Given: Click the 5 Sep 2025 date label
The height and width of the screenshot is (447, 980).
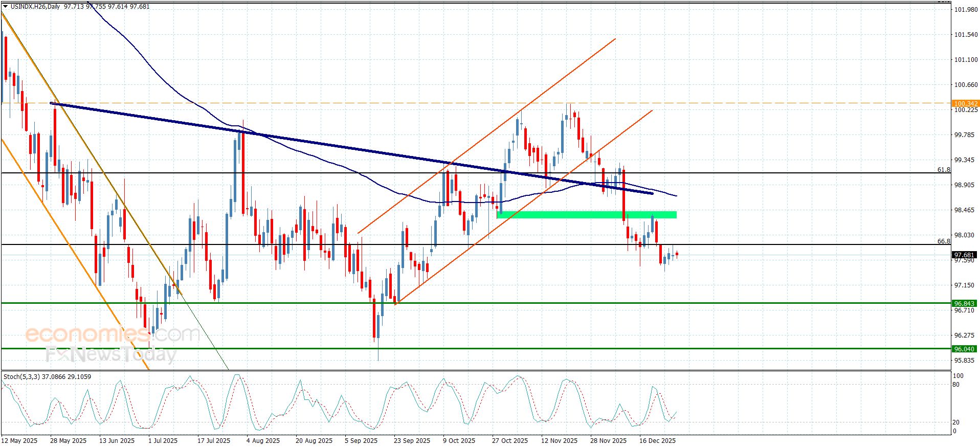Looking at the screenshot, I should click(361, 440).
